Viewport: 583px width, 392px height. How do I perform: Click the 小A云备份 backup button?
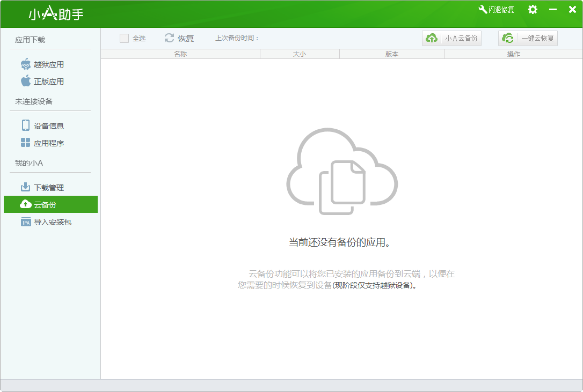(452, 38)
